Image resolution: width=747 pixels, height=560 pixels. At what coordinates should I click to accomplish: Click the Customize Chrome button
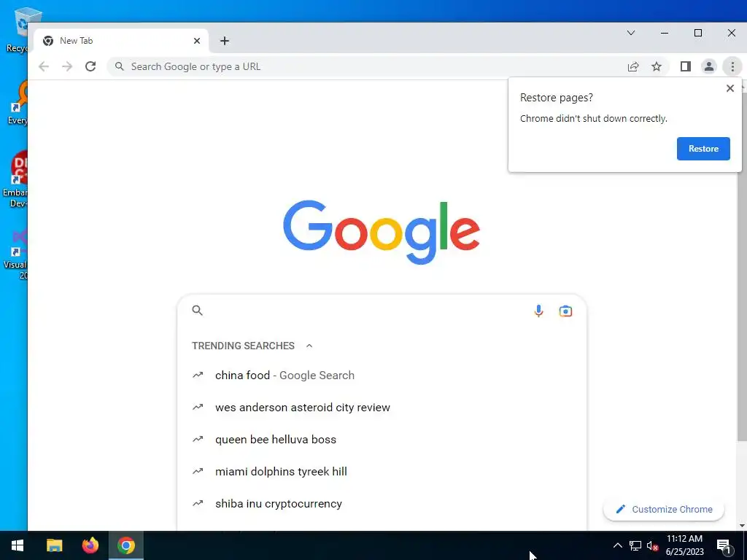click(x=664, y=509)
